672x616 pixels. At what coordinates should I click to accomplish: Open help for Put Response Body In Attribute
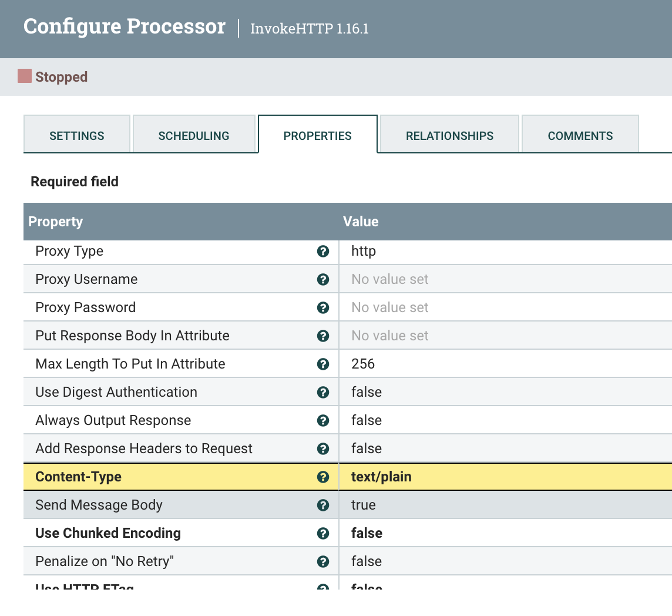pyautogui.click(x=323, y=336)
